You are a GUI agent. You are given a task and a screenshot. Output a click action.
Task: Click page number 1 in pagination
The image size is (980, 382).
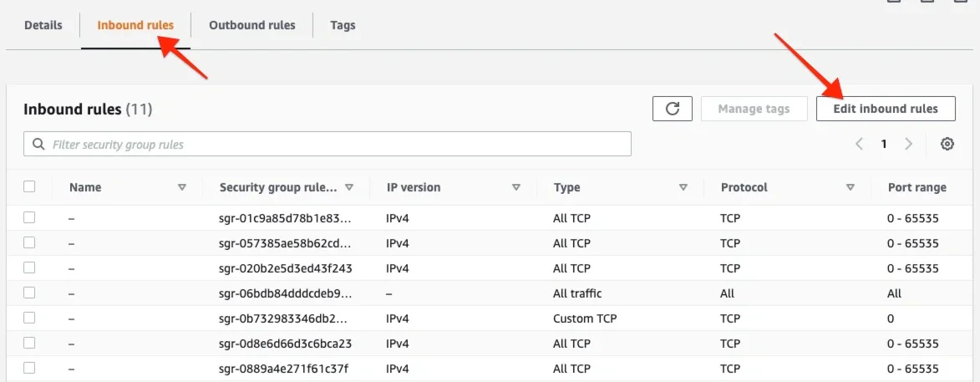(884, 144)
